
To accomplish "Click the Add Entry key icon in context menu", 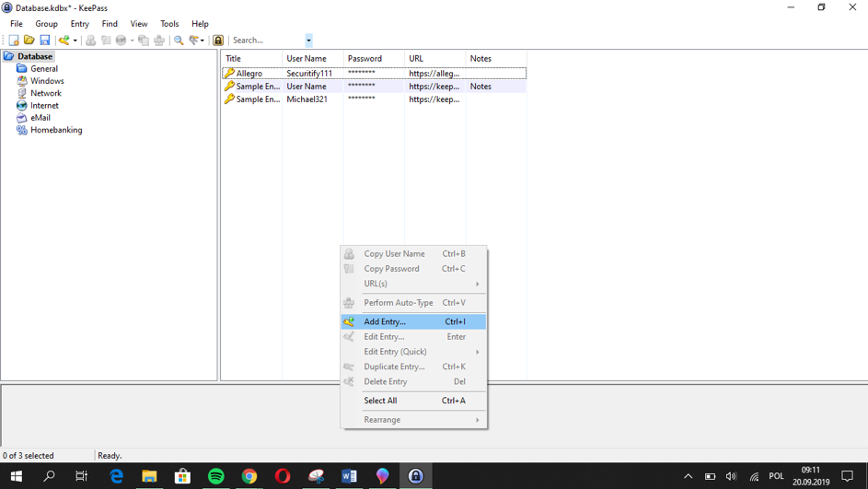I will 349,321.
